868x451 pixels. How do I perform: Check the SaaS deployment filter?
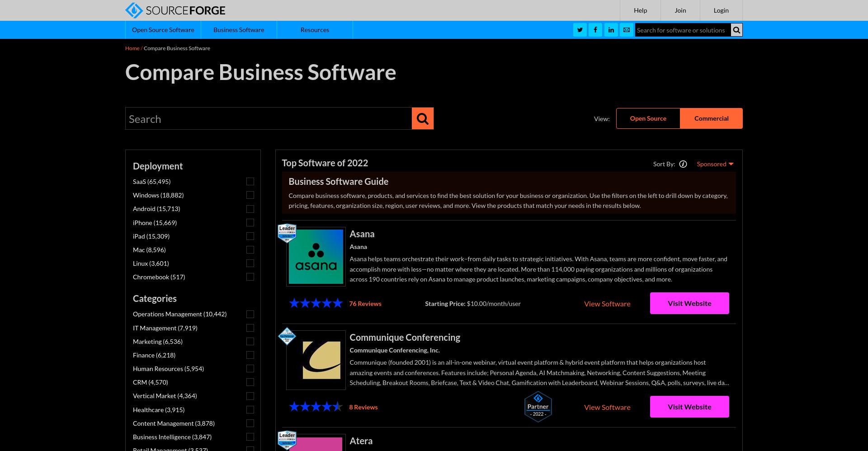pos(250,182)
